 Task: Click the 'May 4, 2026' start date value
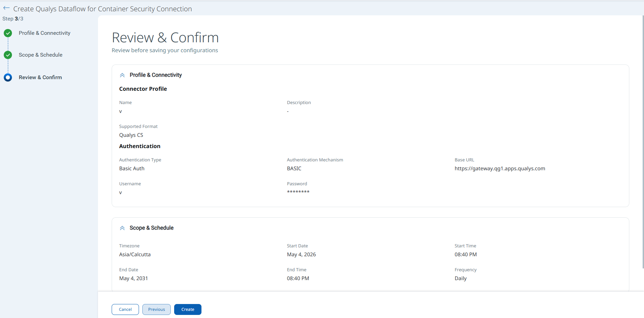[x=302, y=255]
